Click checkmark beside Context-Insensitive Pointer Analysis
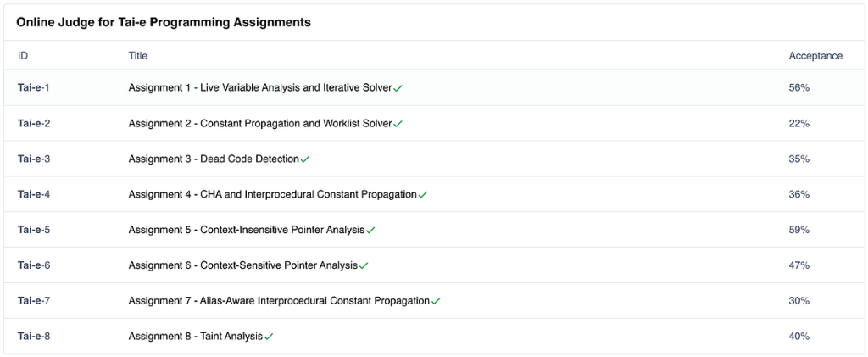The image size is (868, 357). [371, 231]
